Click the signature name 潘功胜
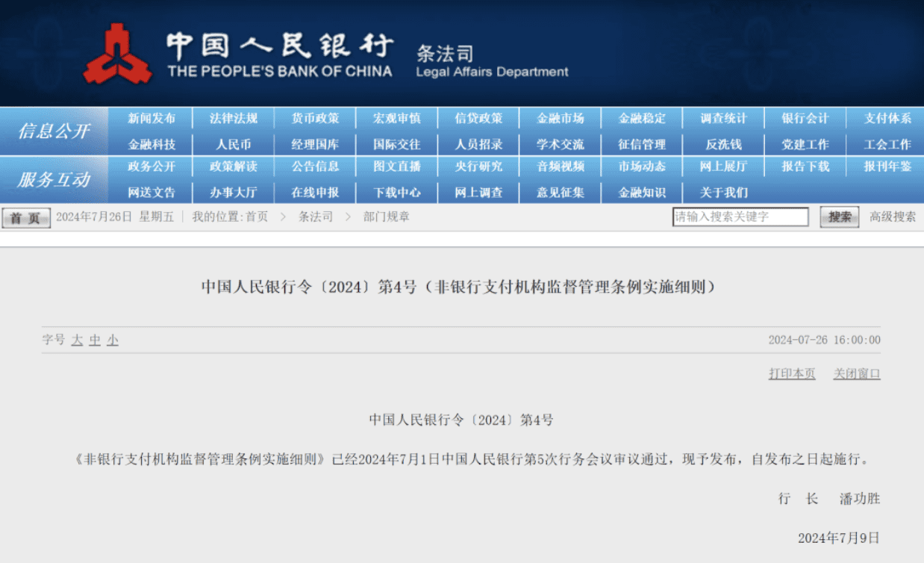924x563 pixels. pos(861,499)
